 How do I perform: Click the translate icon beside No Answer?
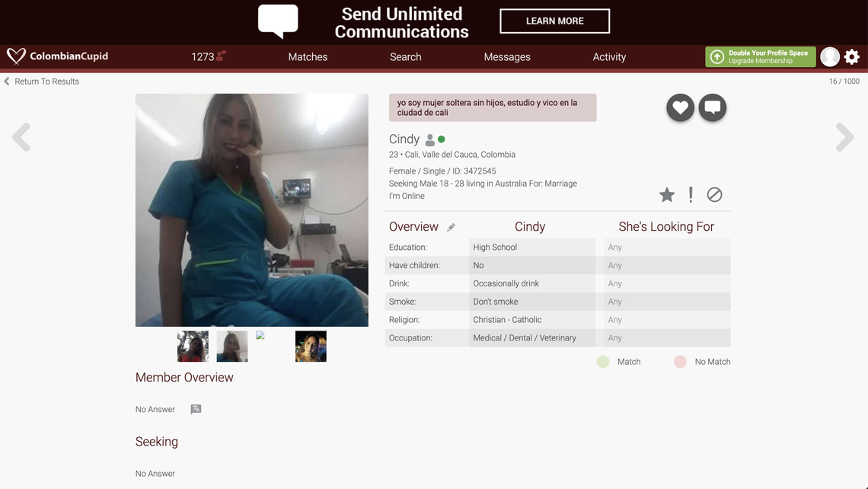pyautogui.click(x=196, y=409)
